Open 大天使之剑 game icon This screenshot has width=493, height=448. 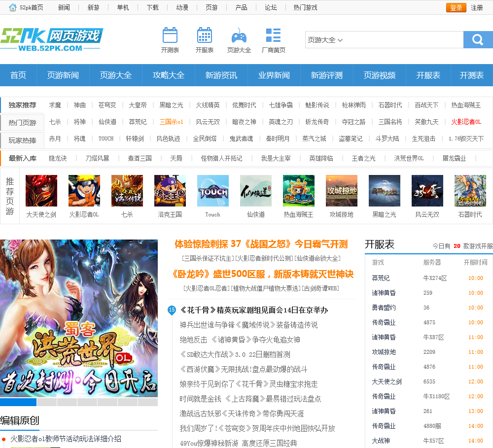41,191
